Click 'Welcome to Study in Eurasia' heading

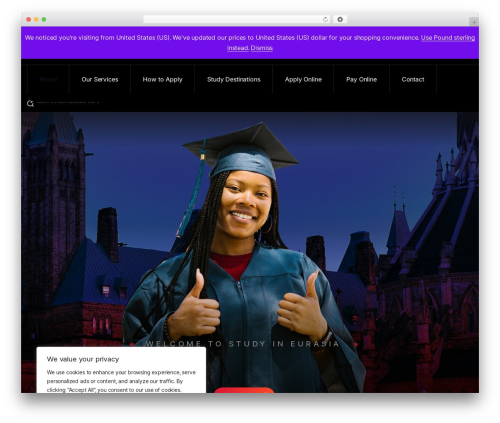click(x=242, y=344)
